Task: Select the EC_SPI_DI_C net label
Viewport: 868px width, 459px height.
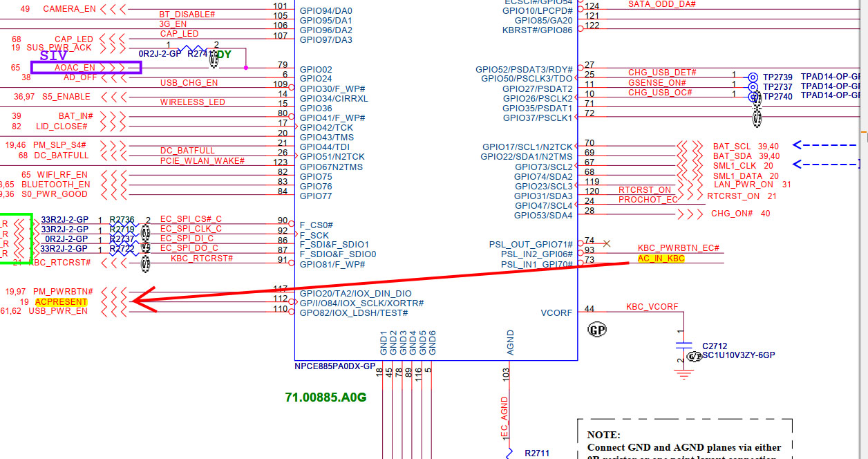Action: click(x=187, y=238)
